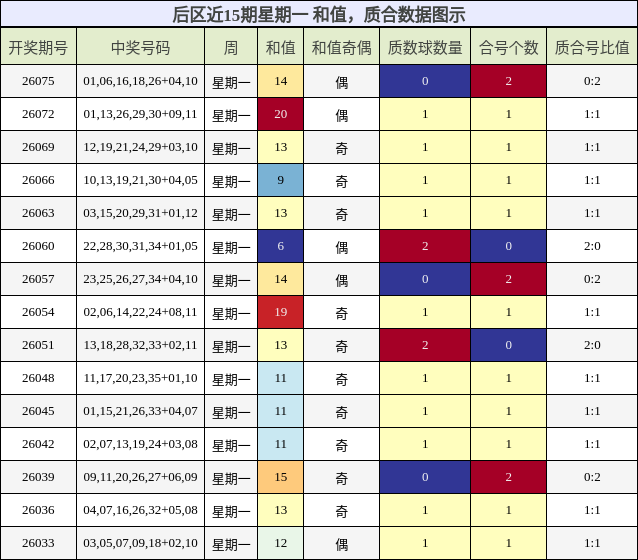Click the composite count 2 in row 26075
The image size is (638, 560).
click(509, 81)
